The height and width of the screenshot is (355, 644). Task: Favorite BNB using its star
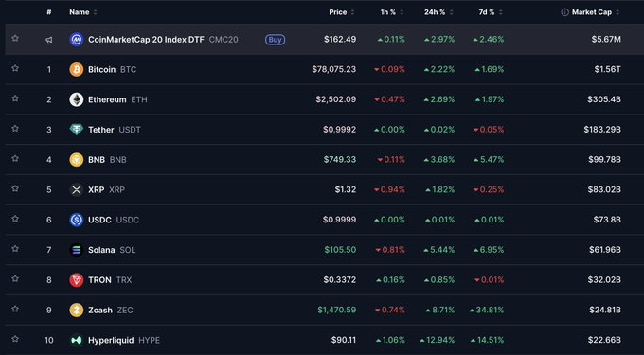[15, 158]
